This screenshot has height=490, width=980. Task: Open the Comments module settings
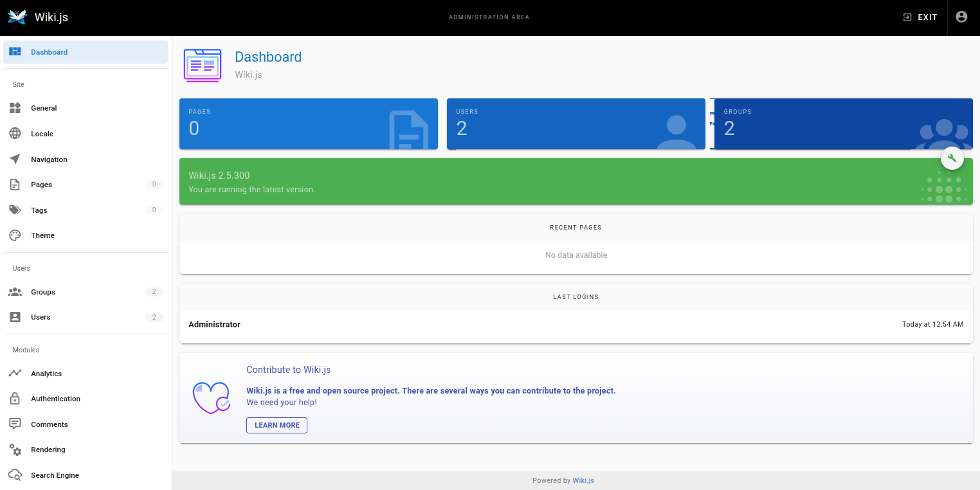click(49, 424)
